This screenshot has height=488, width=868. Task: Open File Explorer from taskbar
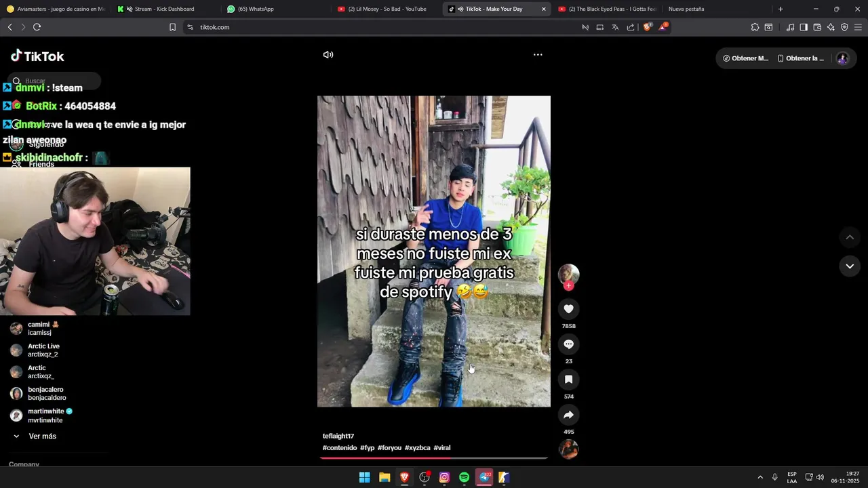(x=384, y=477)
